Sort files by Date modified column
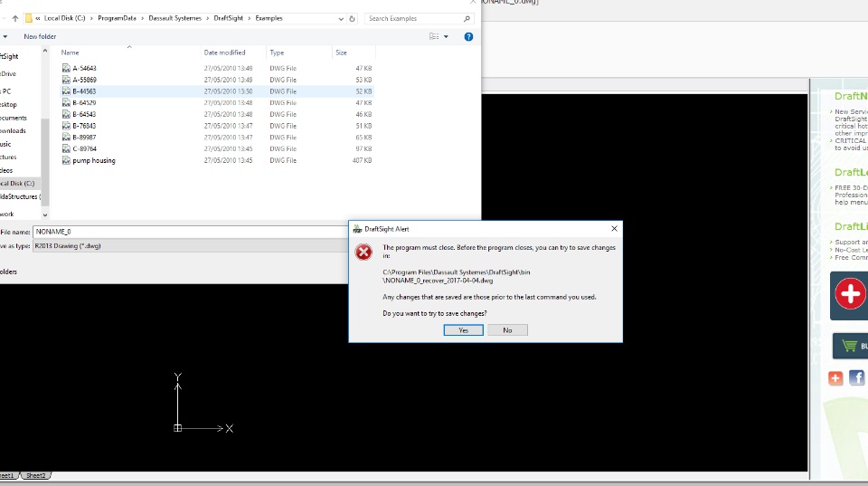Screen dimensions: 868x486 pos(224,52)
